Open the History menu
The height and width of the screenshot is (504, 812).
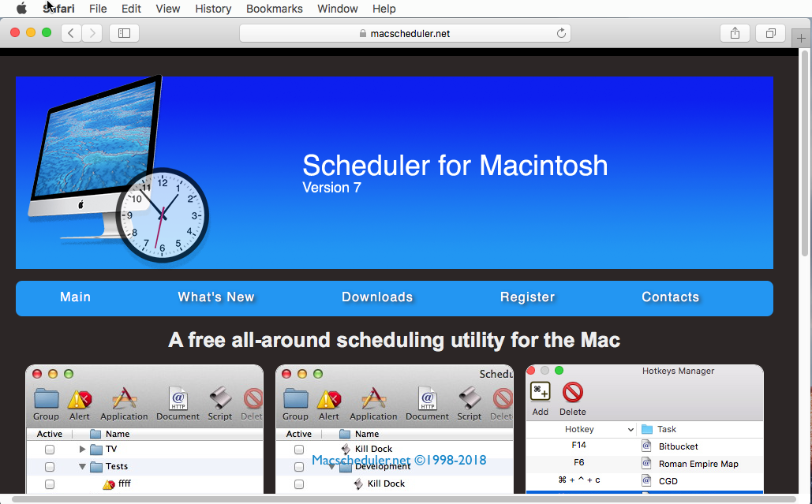click(x=213, y=9)
